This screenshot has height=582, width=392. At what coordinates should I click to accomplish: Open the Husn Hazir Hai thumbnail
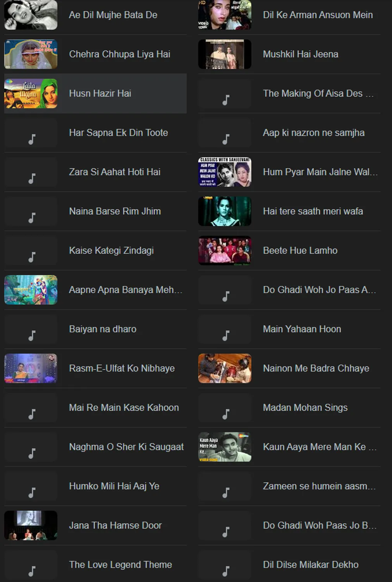[31, 93]
